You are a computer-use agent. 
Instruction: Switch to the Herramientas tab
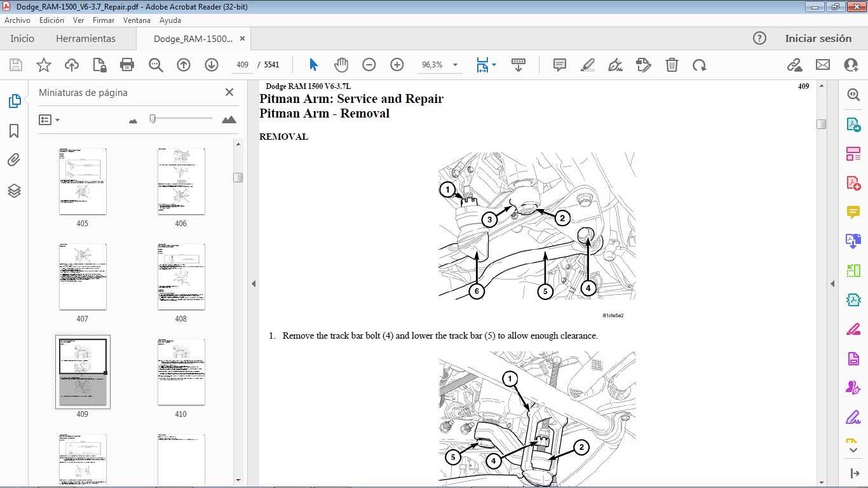86,38
